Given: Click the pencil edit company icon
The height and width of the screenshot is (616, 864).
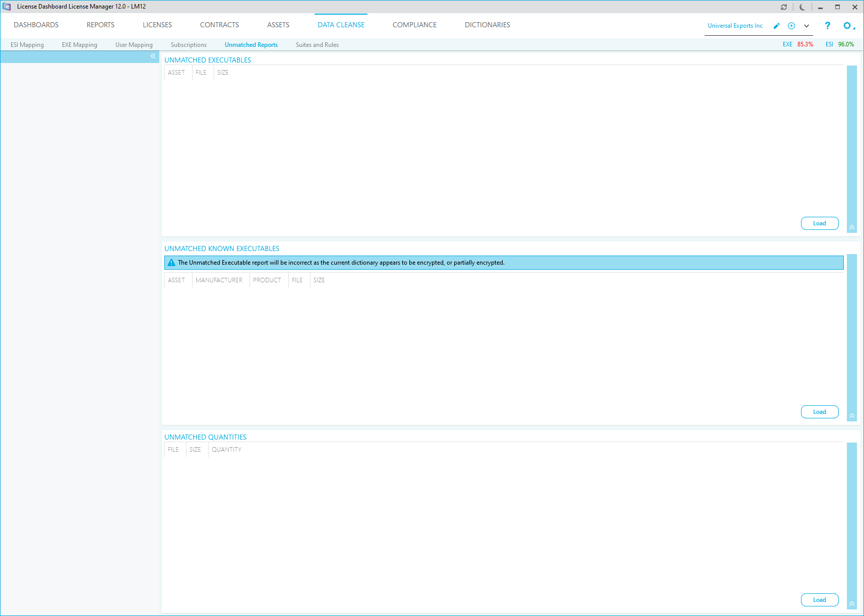Looking at the screenshot, I should coord(777,26).
